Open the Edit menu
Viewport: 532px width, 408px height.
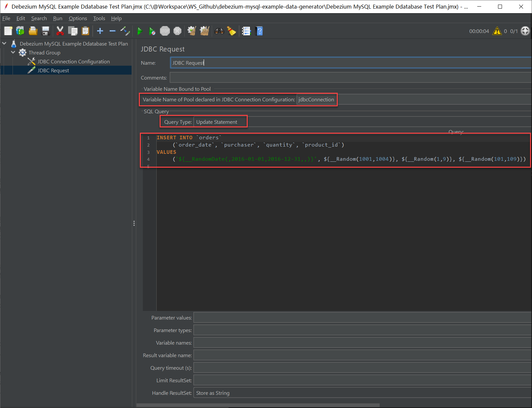point(21,18)
